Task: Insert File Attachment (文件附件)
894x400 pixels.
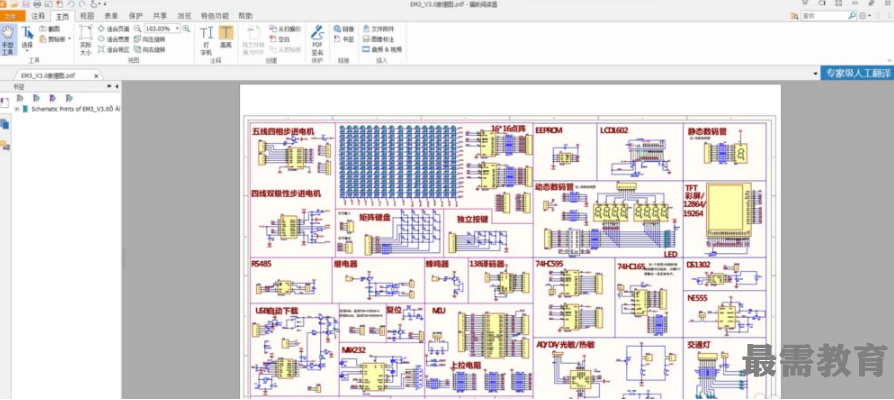Action: tap(379, 28)
